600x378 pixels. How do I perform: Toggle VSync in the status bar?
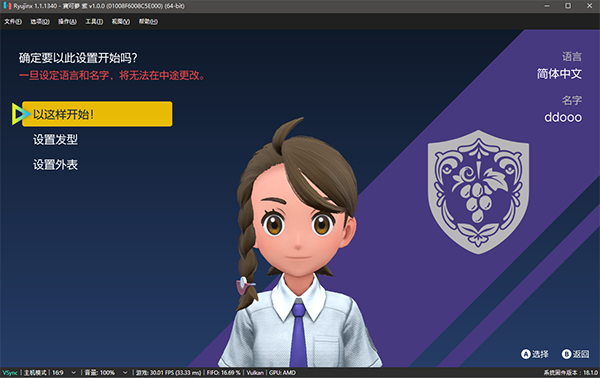click(10, 373)
